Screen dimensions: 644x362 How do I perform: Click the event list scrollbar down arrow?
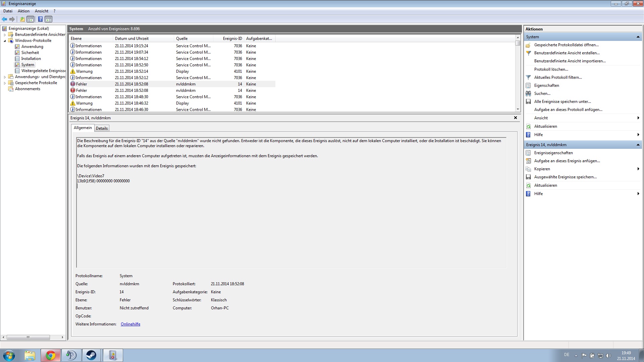pyautogui.click(x=518, y=109)
